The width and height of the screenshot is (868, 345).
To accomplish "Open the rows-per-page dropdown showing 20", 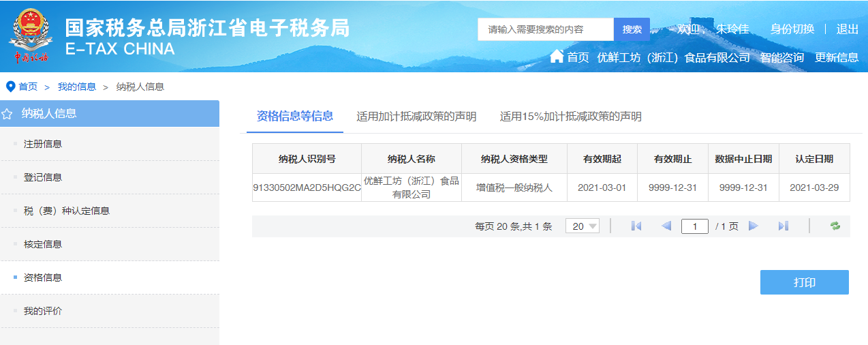I will (x=583, y=226).
